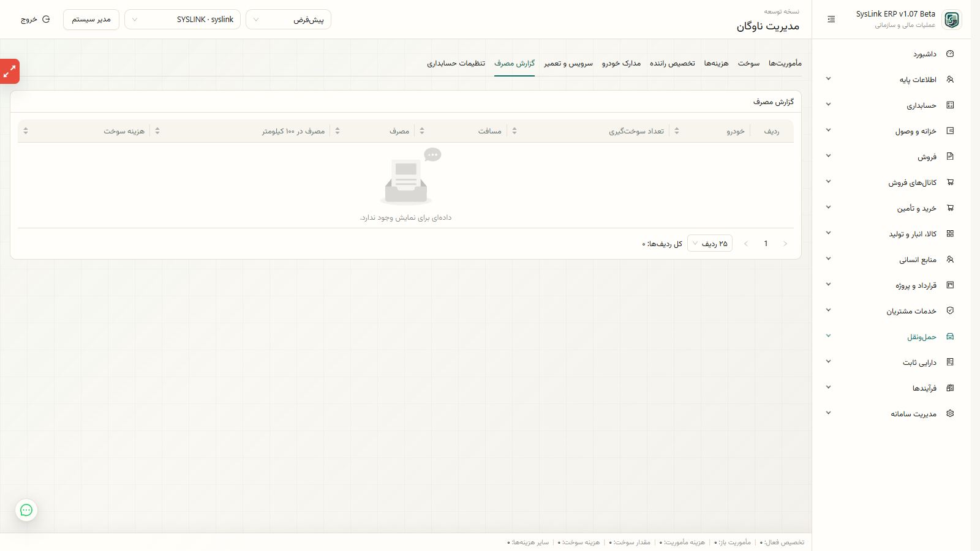980x551 pixels.
Task: Click the خروج logout button
Action: pyautogui.click(x=36, y=20)
